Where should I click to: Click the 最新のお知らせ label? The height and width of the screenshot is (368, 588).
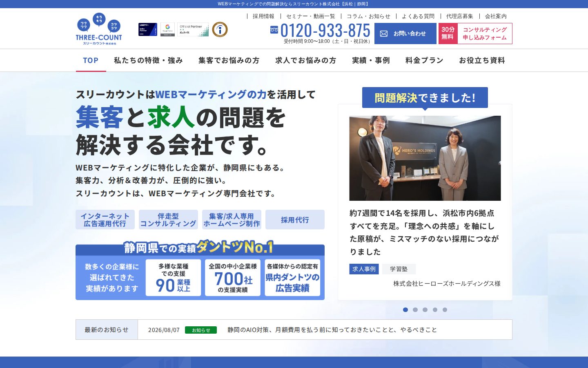107,330
